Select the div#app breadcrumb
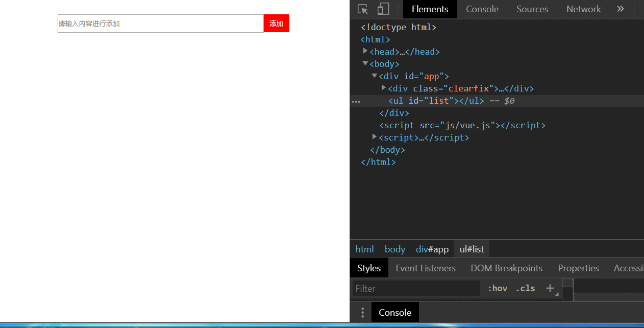The image size is (644, 328). click(x=432, y=249)
